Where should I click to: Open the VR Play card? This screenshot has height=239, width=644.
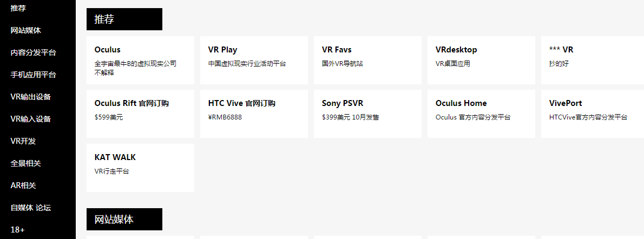tap(254, 60)
